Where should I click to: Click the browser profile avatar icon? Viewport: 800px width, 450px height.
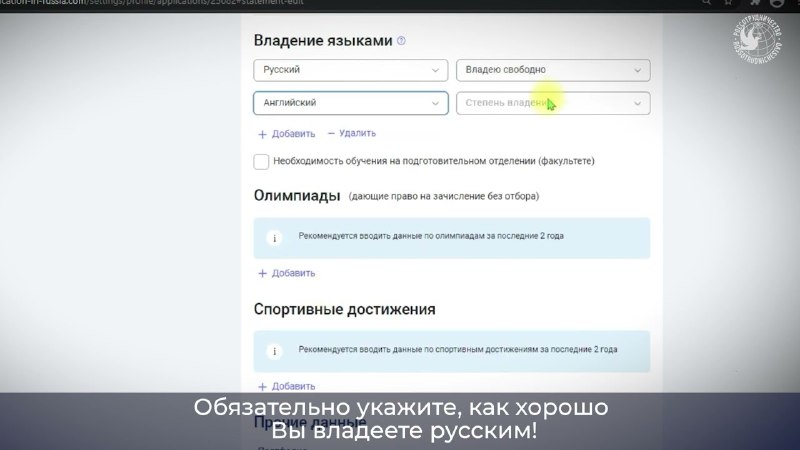click(777, 3)
